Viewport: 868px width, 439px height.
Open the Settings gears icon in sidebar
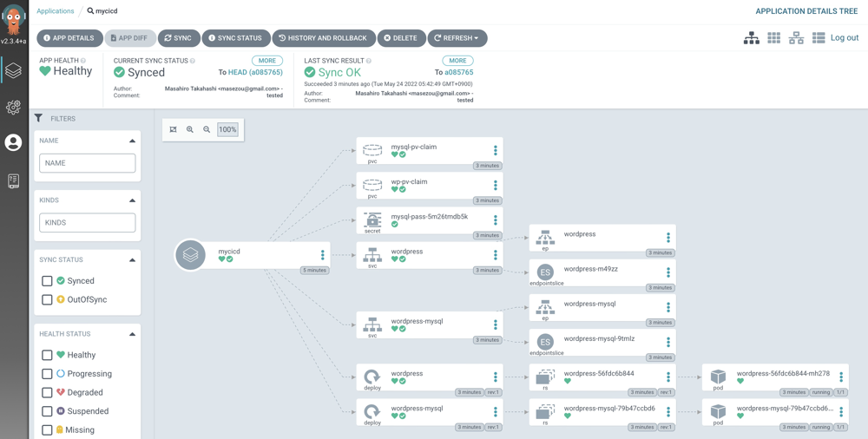(13, 107)
